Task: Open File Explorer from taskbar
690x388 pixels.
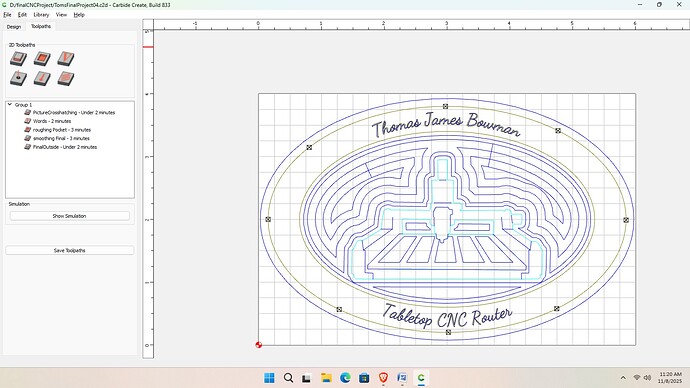Action: (x=326, y=377)
